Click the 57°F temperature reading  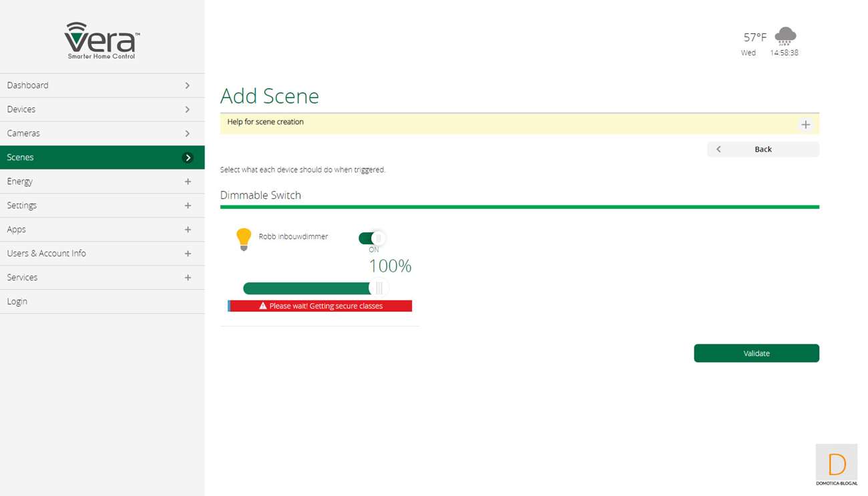click(755, 37)
